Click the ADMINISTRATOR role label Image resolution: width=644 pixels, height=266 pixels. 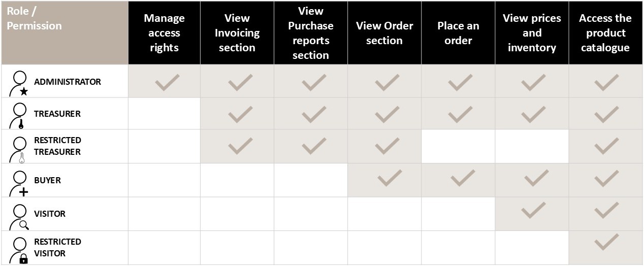pos(68,82)
